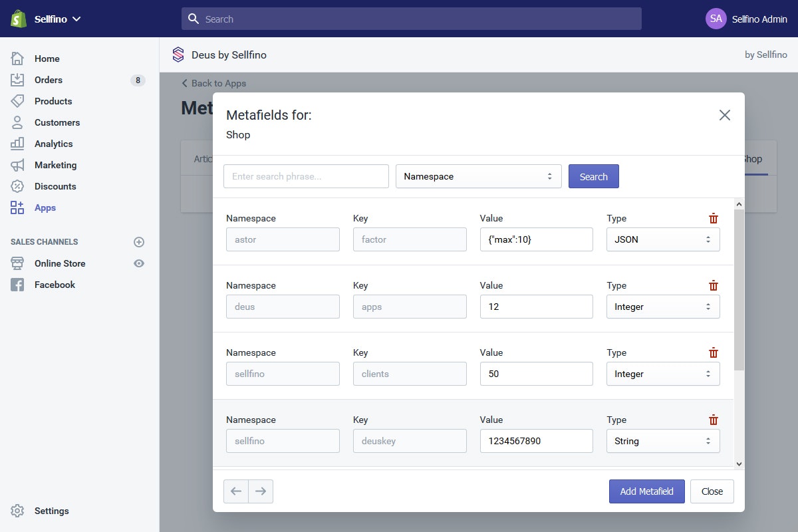The image size is (798, 532).
Task: Open Marketing in the sidebar
Action: point(55,165)
